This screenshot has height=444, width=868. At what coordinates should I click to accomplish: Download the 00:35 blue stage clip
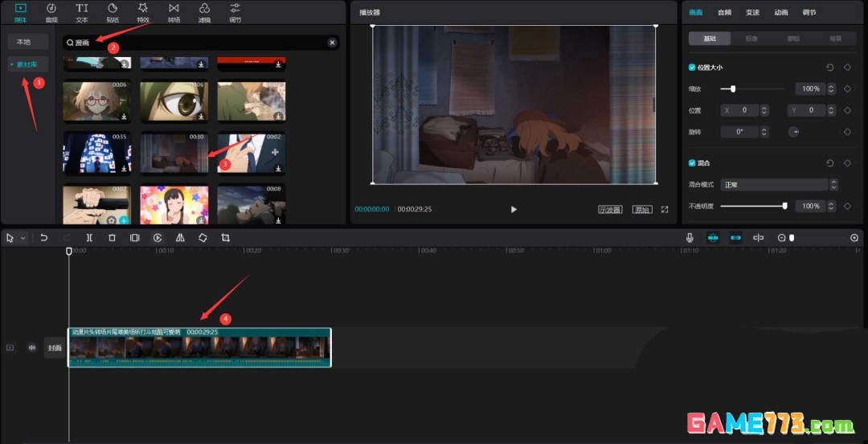(x=124, y=166)
